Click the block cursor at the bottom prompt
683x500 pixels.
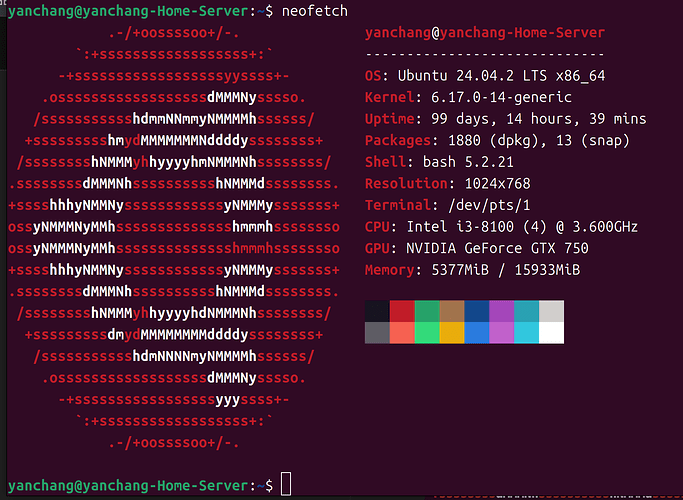pos(286,483)
